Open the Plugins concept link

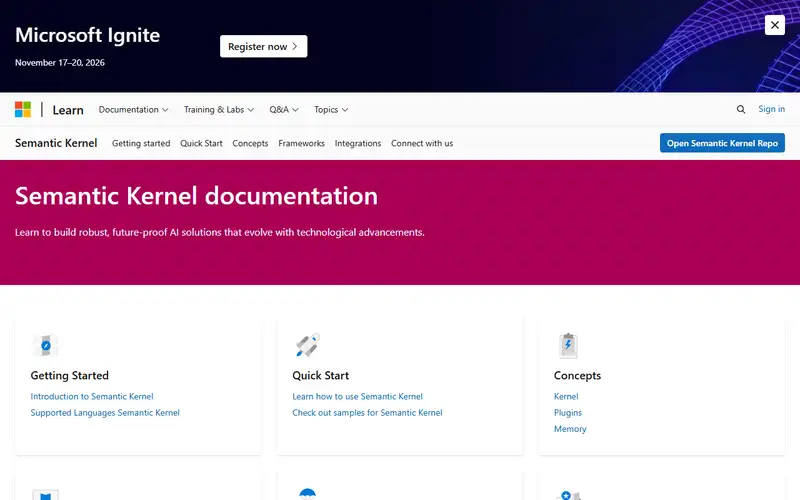(568, 413)
